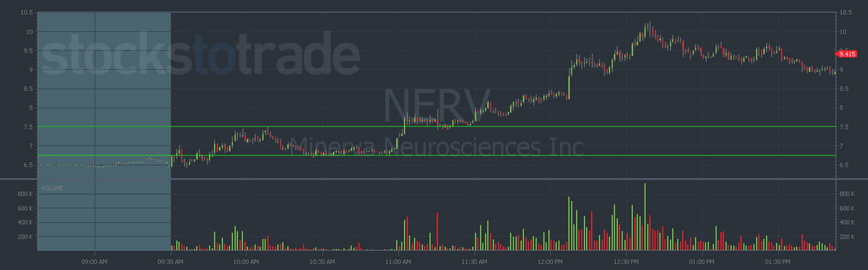Click the red 9.415 current price tag
This screenshot has height=270, width=868.
point(845,54)
